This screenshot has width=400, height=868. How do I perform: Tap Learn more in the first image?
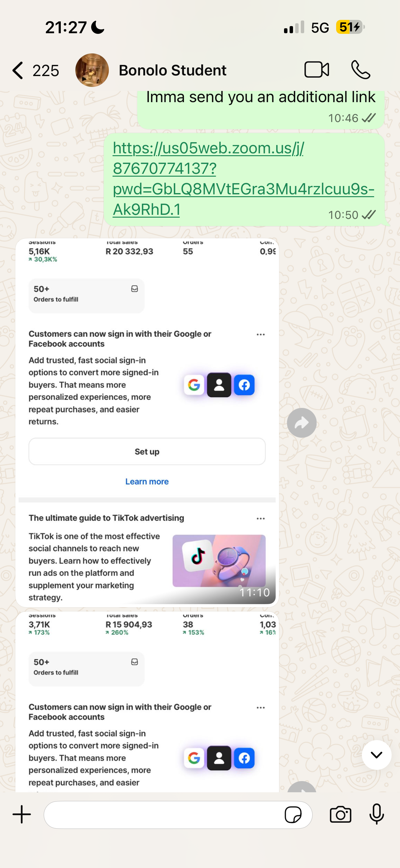[x=147, y=481]
